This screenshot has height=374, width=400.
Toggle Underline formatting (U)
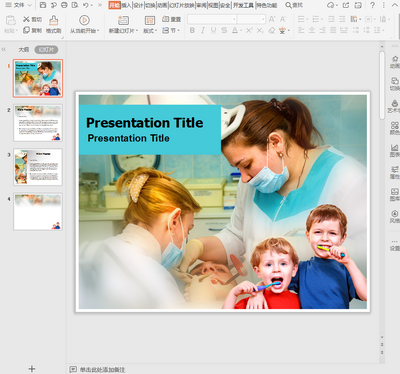pos(213,30)
